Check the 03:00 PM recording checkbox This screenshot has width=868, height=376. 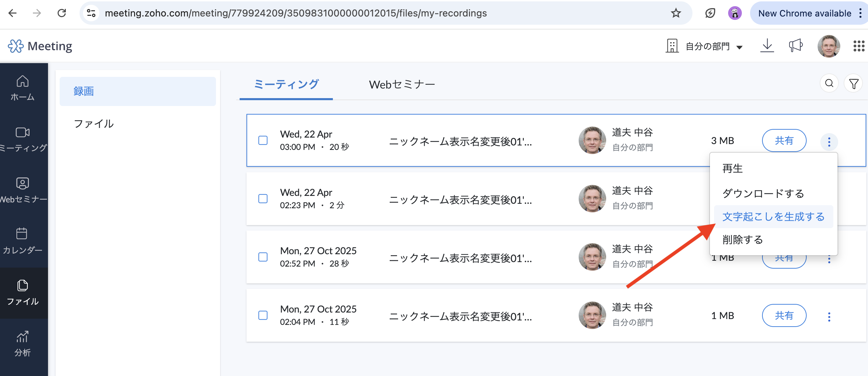(x=263, y=140)
